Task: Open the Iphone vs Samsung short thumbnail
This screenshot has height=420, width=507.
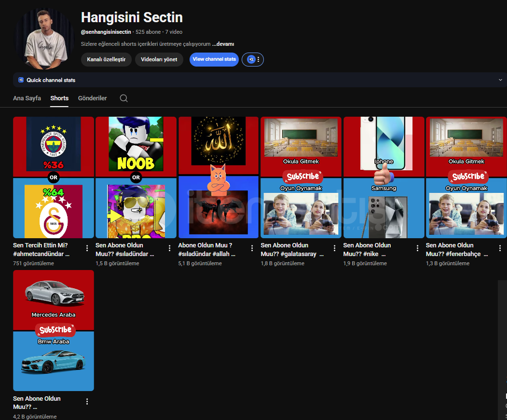Action: pos(384,177)
